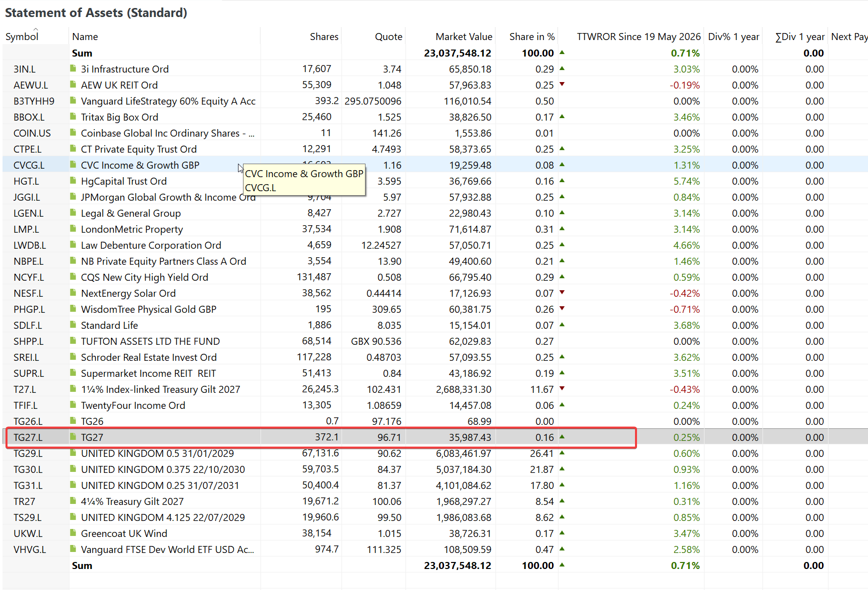The height and width of the screenshot is (590, 868).
Task: Sort by the Market Value column header
Action: coord(463,37)
